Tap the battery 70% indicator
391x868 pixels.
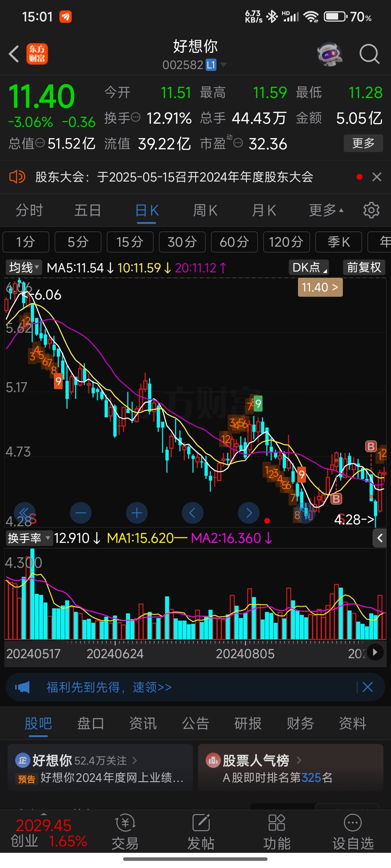pos(348,17)
